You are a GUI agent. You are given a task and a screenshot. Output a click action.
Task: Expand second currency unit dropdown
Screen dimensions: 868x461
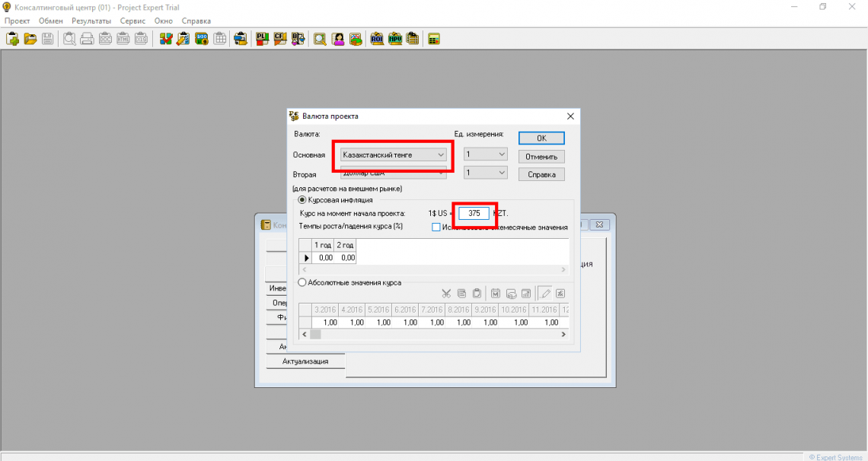coord(485,173)
